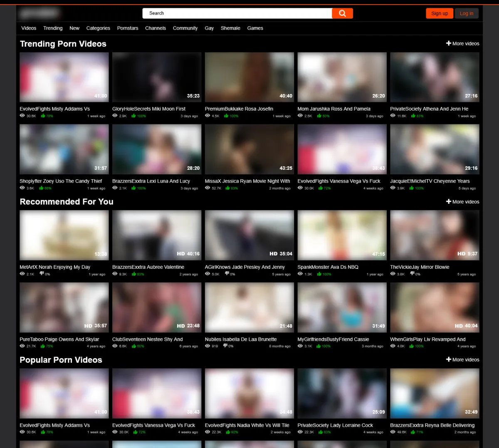This screenshot has height=448, width=499.
Task: Click the thumbs-down icon under MetArtX Norah video
Action: pyautogui.click(x=42, y=274)
